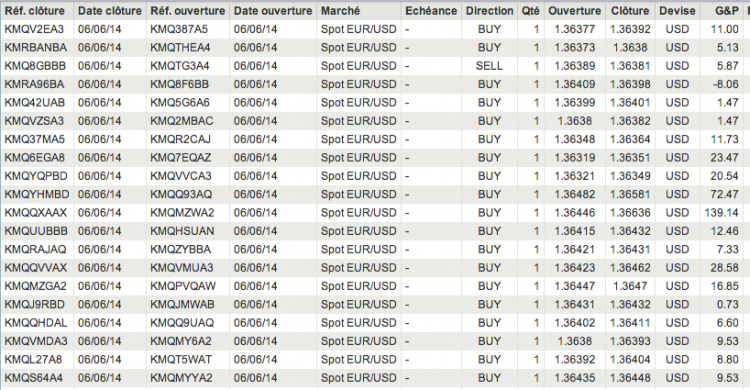Select the row with reference KMQV2EA3

click(373, 29)
